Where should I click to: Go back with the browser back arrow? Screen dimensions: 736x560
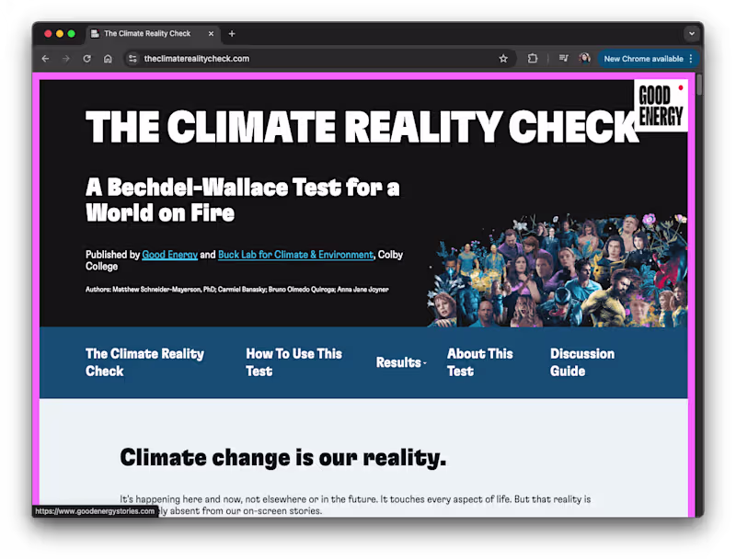[x=45, y=59]
